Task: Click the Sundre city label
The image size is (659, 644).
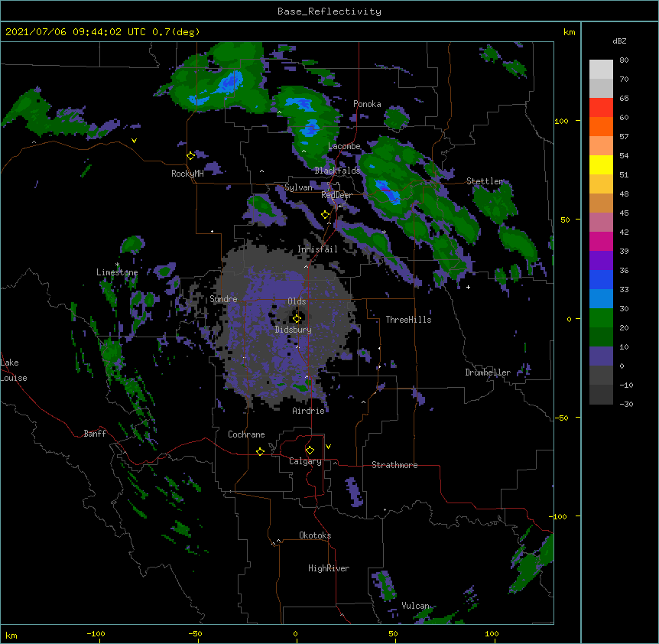Action: (x=223, y=299)
